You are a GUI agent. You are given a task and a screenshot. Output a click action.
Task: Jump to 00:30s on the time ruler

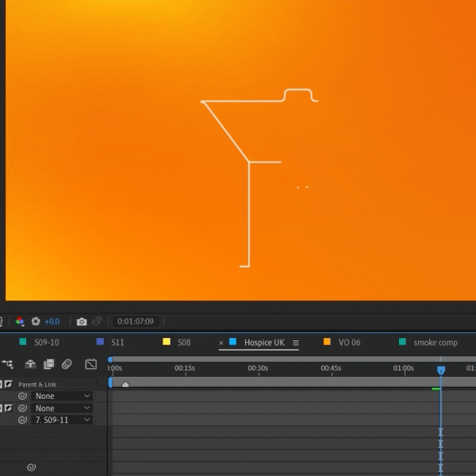258,368
